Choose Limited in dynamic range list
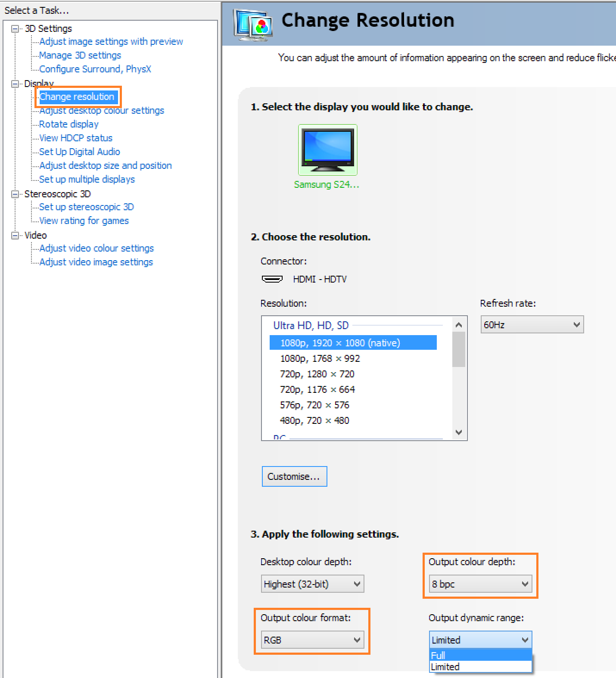The width and height of the screenshot is (616, 678). [481, 666]
